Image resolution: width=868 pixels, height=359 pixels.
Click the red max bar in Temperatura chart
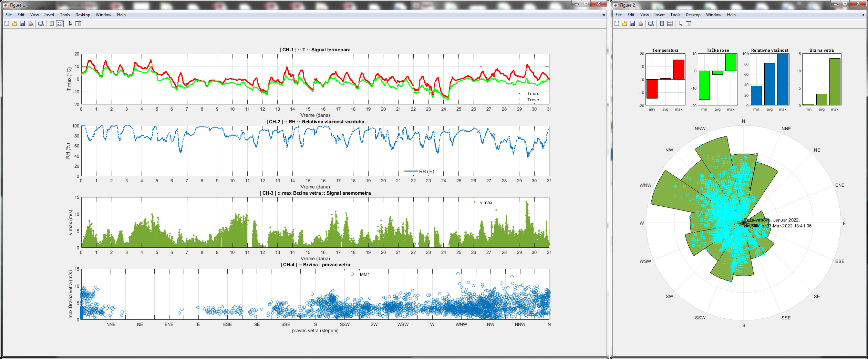click(679, 70)
